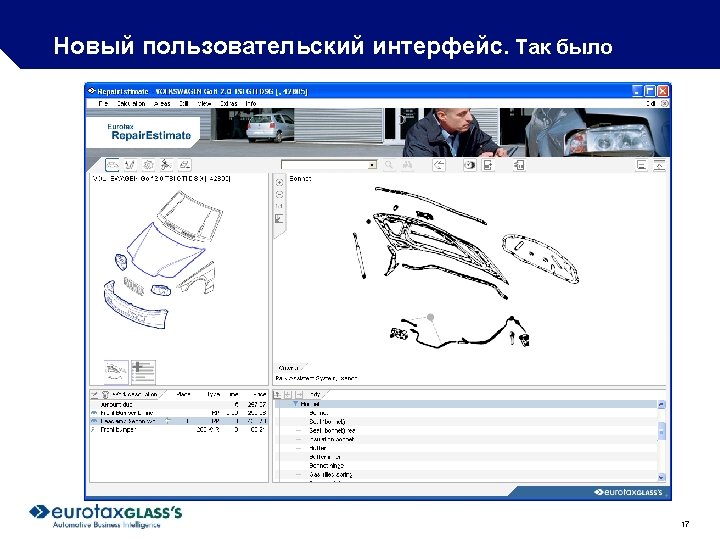
Task: Select the 'Amount due' row
Action: click(179, 405)
